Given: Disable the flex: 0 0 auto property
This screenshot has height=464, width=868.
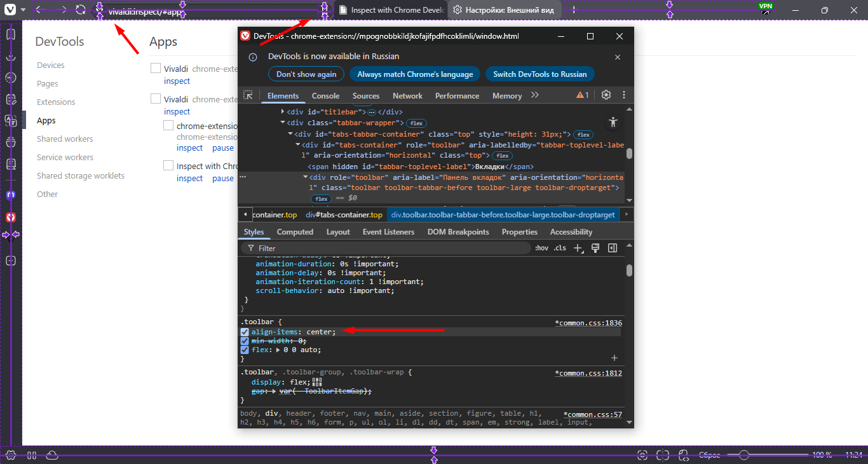Looking at the screenshot, I should point(245,350).
